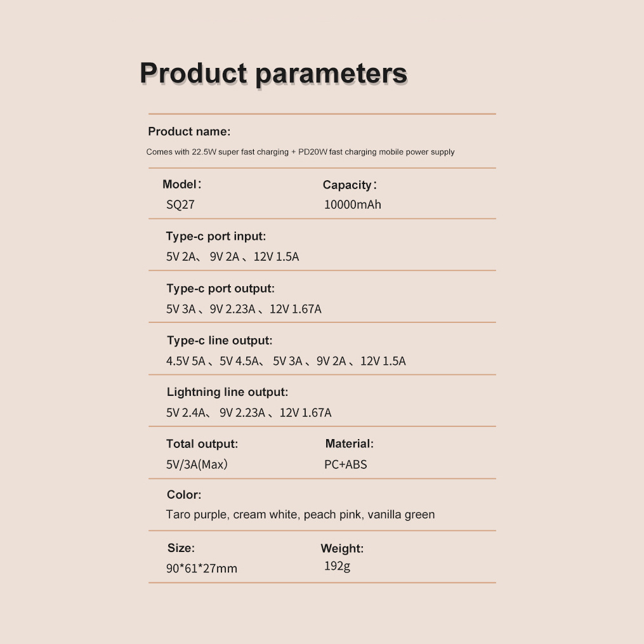Click the "Capacity:" label

(350, 185)
